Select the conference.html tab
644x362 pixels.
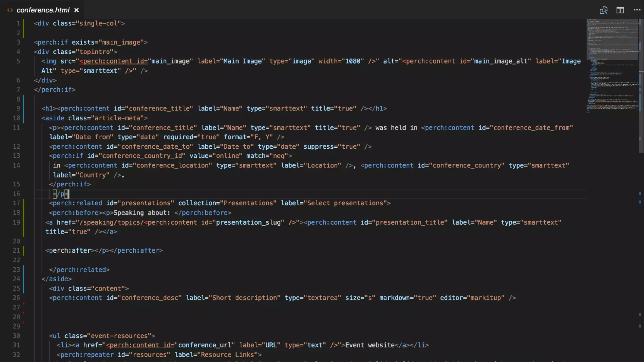(43, 10)
